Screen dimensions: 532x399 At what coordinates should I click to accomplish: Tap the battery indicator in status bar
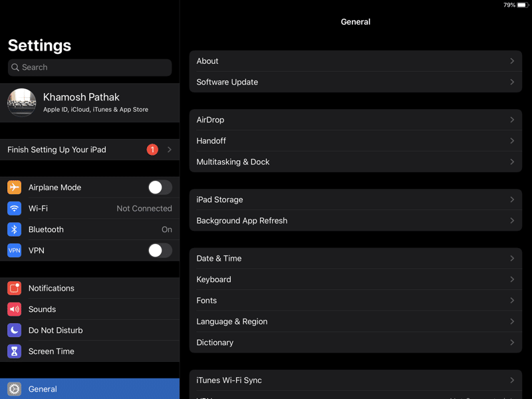click(521, 5)
